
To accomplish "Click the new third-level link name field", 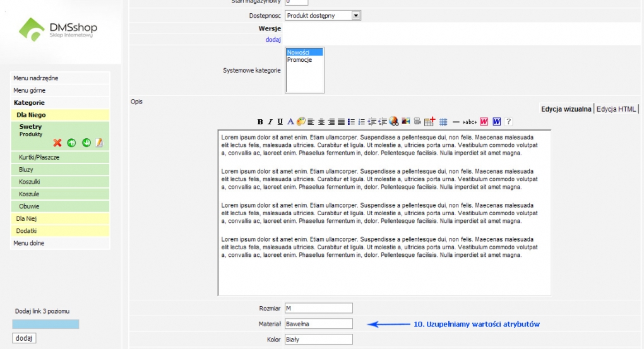I will pos(45,324).
